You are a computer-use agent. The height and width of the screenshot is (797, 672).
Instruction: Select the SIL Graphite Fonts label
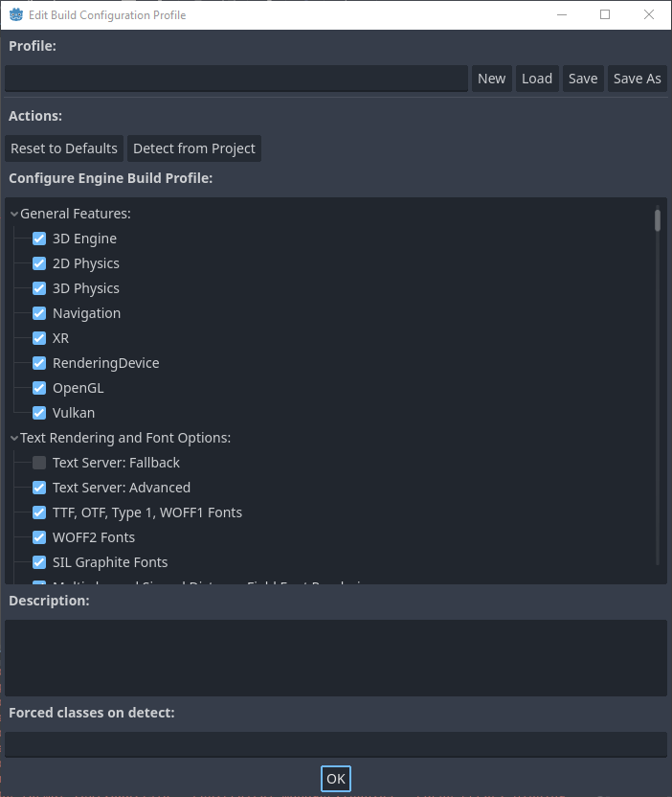(110, 562)
